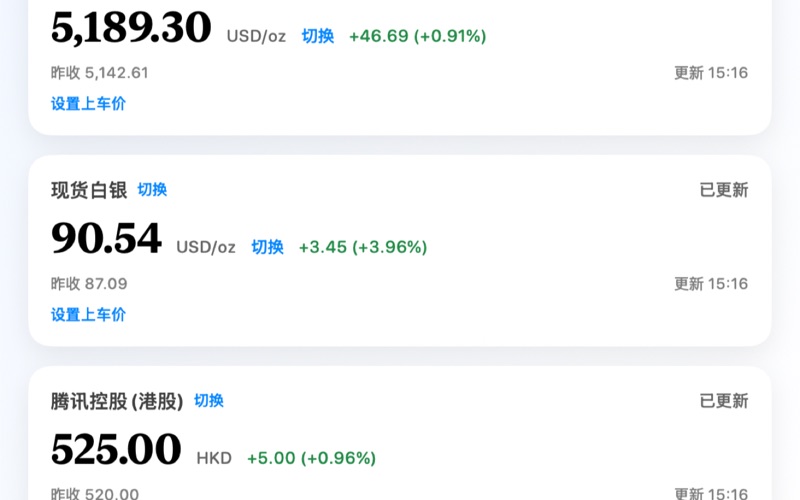Click 已更新 status in the 腾讯控股 card
Viewport: 800px width, 500px height.
(723, 401)
